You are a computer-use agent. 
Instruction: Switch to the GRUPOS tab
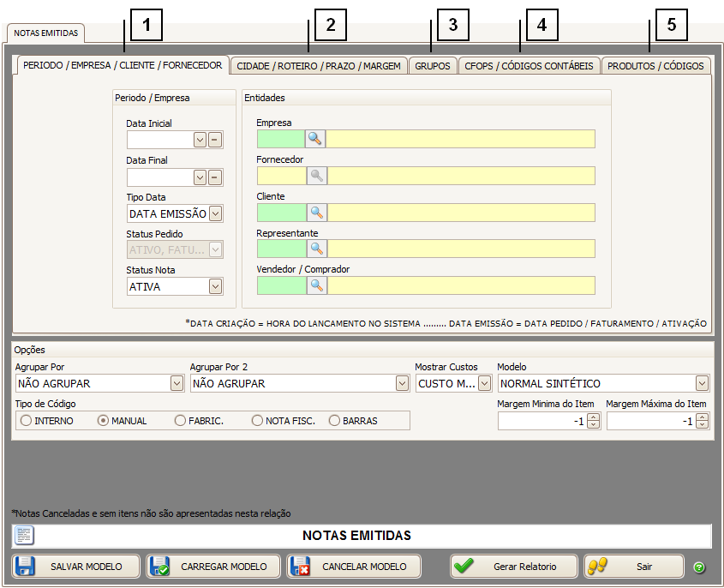tap(433, 66)
